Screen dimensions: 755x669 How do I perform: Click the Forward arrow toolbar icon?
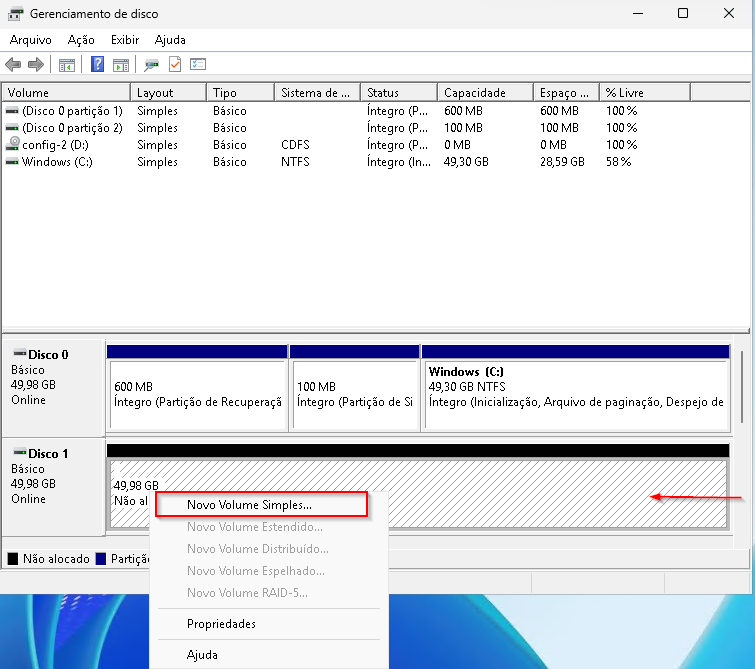(x=36, y=65)
